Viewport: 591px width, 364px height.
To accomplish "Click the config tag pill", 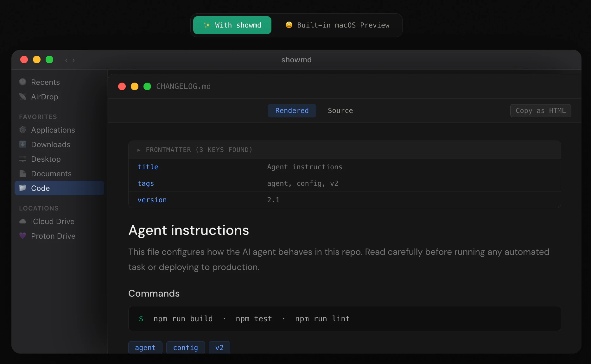I will (185, 347).
